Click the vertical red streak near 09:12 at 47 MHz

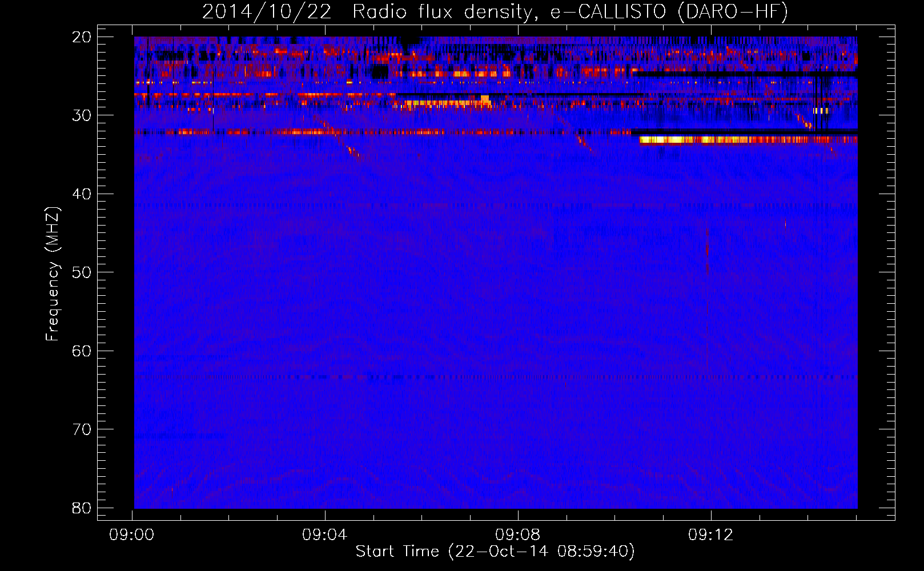click(x=707, y=251)
